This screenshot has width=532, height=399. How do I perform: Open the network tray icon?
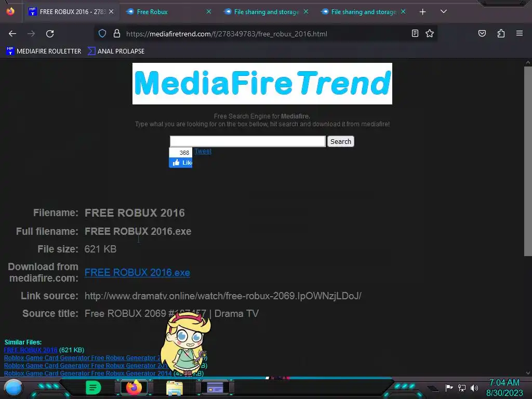462,388
